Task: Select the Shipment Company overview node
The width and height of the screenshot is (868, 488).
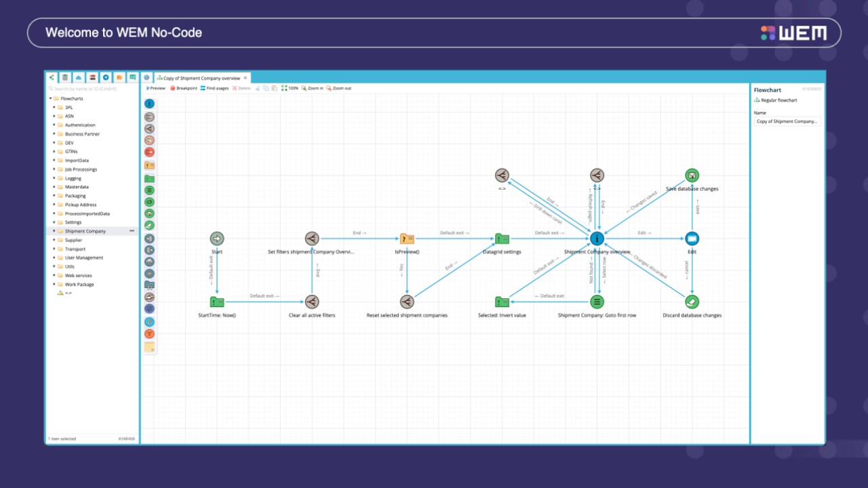Action: click(597, 238)
